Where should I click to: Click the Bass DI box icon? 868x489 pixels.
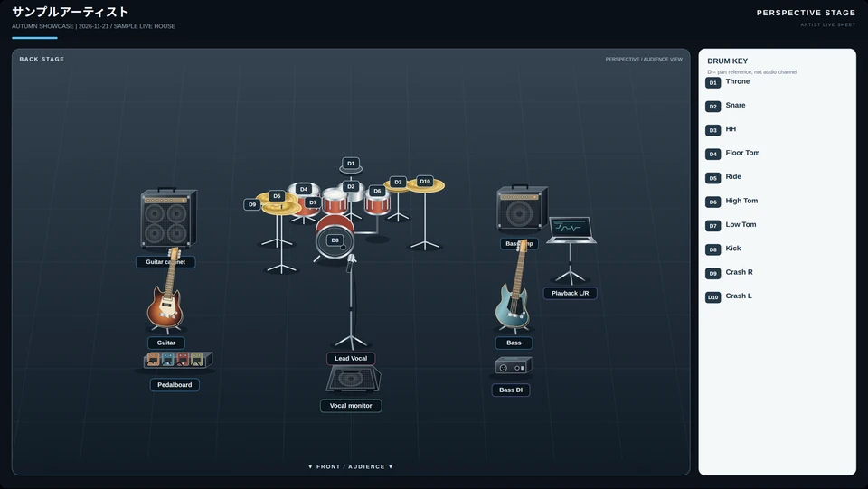[514, 366]
